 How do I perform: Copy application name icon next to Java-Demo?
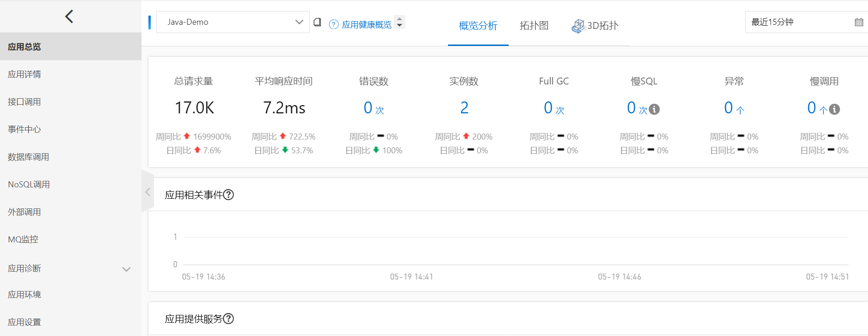317,22
